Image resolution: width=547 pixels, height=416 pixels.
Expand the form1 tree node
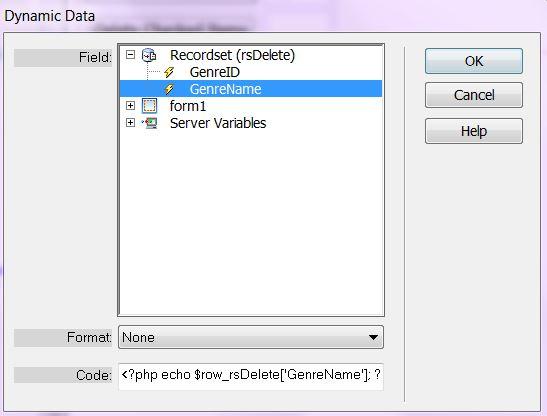click(130, 105)
